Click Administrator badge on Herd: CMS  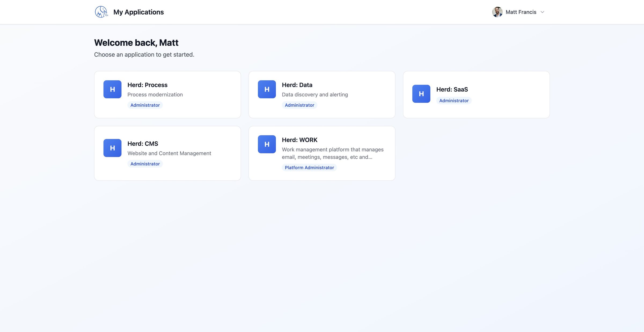(145, 164)
